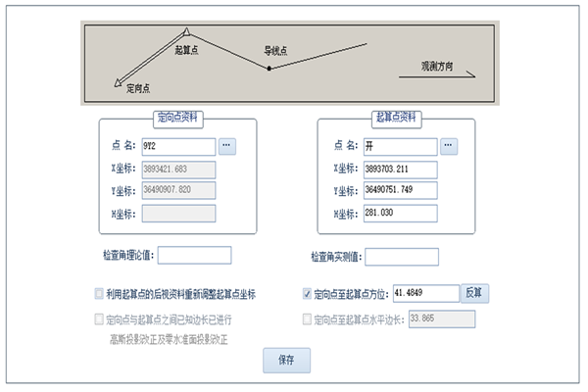Toggle the 定向点与起算点之间已知边长已进行 checkbox
This screenshot has height=392, width=588.
[x=99, y=318]
